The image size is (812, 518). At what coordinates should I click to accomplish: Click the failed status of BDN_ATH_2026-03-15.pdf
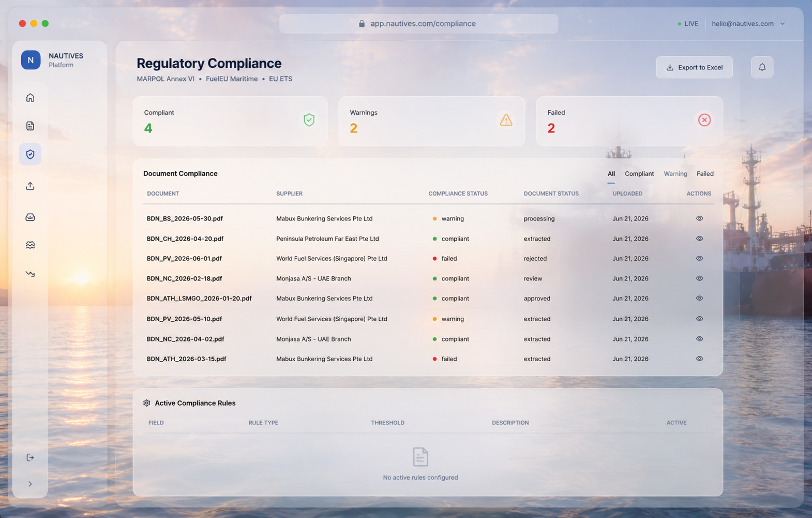click(445, 359)
